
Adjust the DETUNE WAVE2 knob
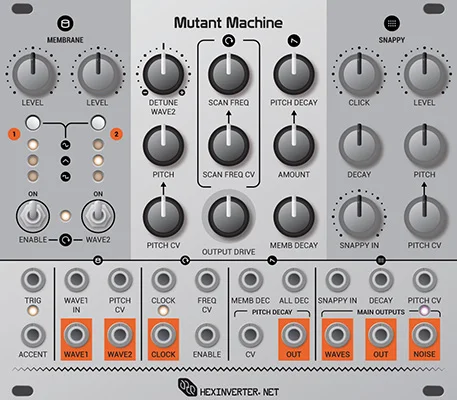[163, 74]
